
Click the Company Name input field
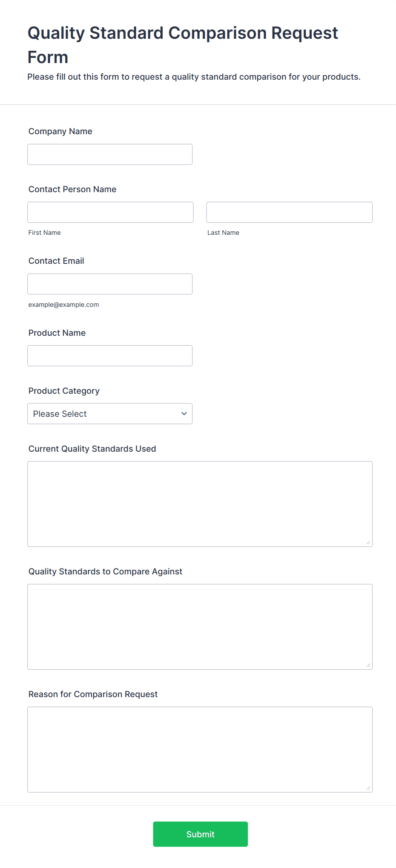[110, 154]
